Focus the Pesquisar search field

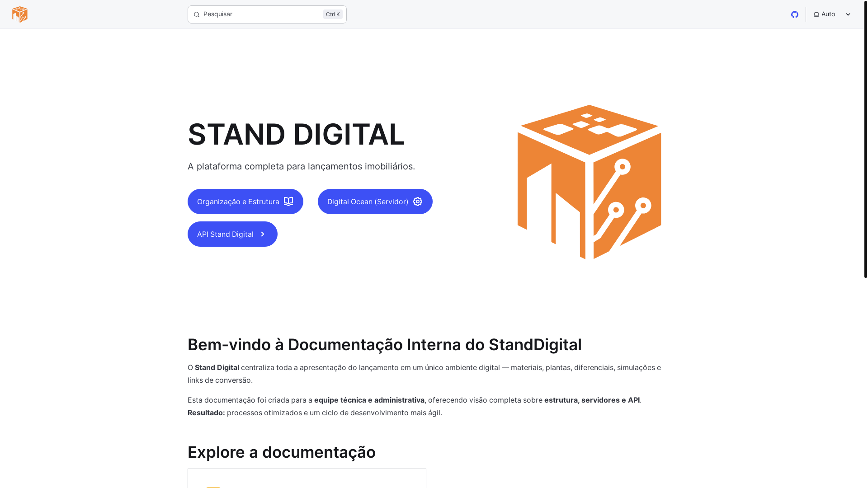pyautogui.click(x=267, y=14)
